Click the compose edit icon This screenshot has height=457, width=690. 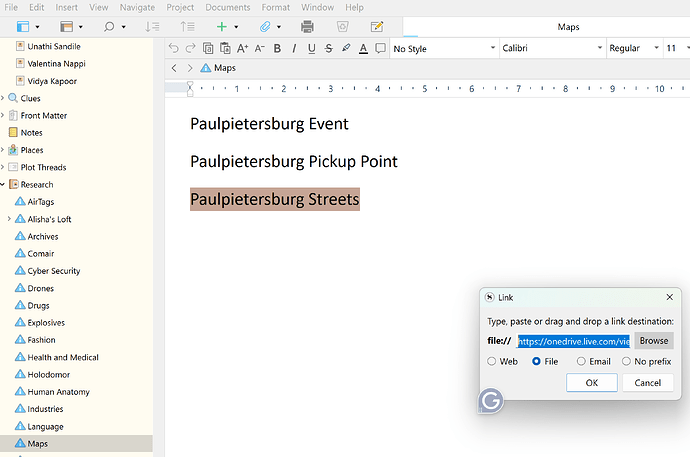tap(377, 27)
